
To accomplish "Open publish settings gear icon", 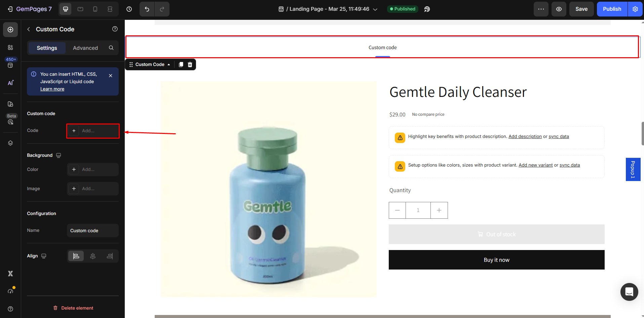I will click(x=635, y=9).
